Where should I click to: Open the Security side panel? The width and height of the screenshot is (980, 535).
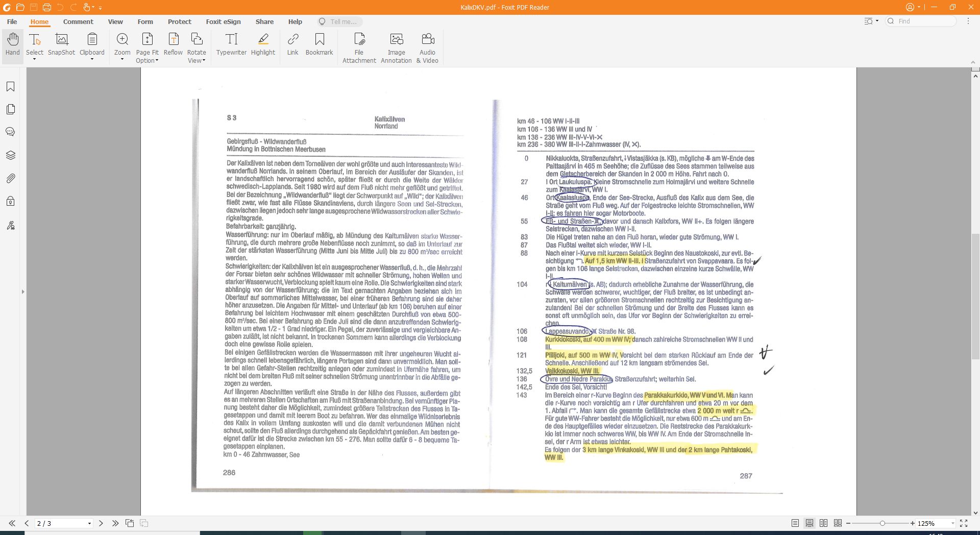(x=10, y=201)
